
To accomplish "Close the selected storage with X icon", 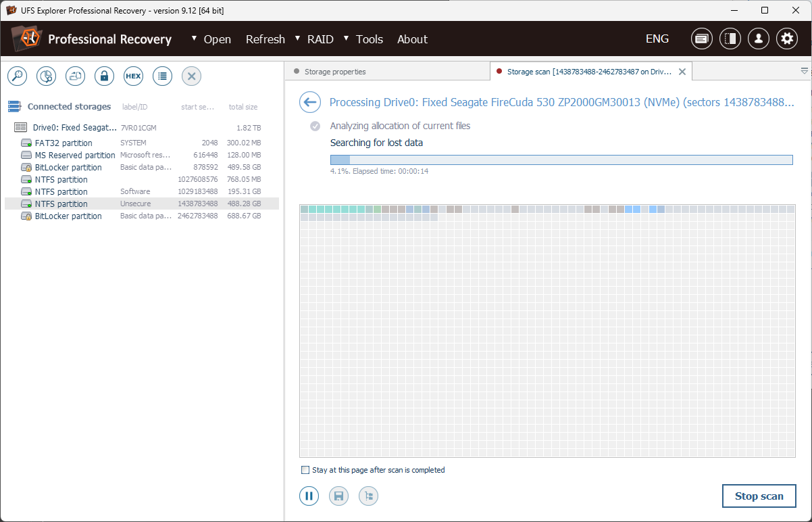I will 191,76.
